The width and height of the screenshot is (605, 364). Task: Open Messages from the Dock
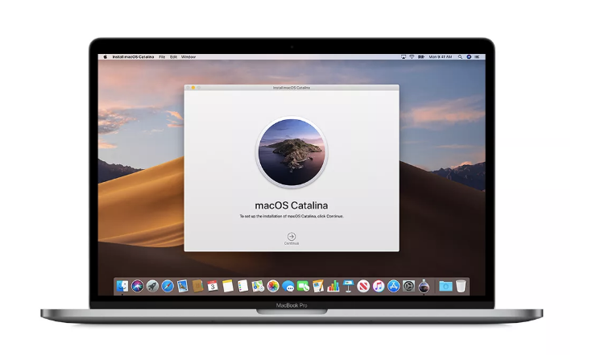288,286
